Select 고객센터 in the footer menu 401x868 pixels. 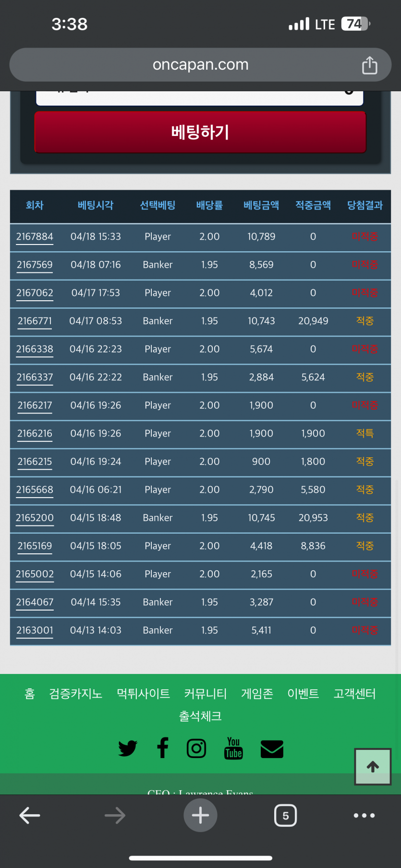[x=354, y=694]
